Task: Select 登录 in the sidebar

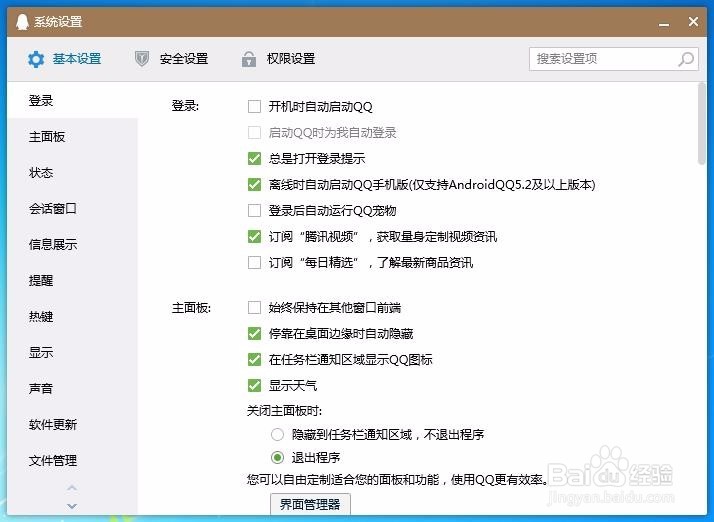Action: click(x=72, y=101)
